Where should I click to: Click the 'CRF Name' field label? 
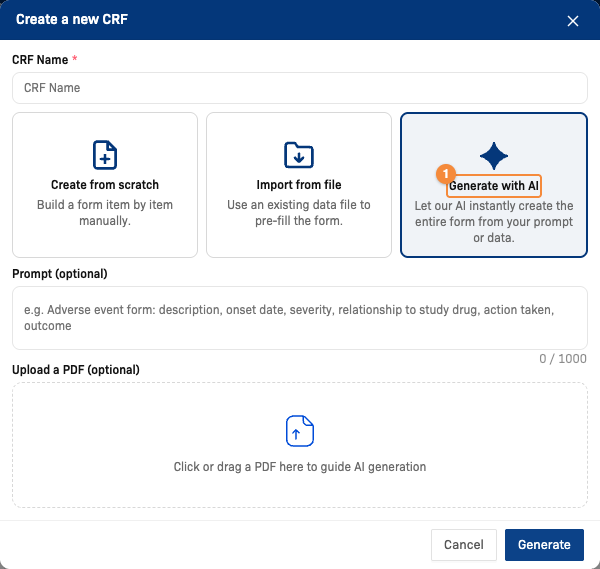click(x=40, y=60)
